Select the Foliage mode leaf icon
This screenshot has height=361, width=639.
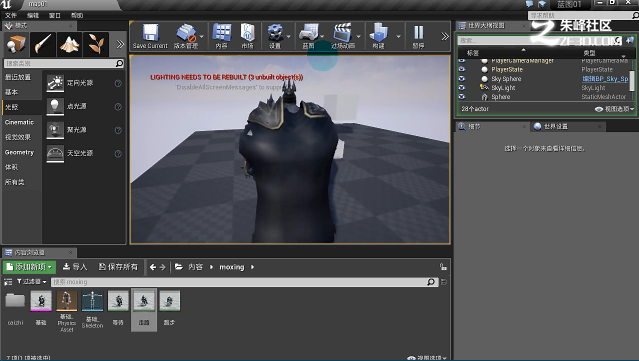[96, 44]
